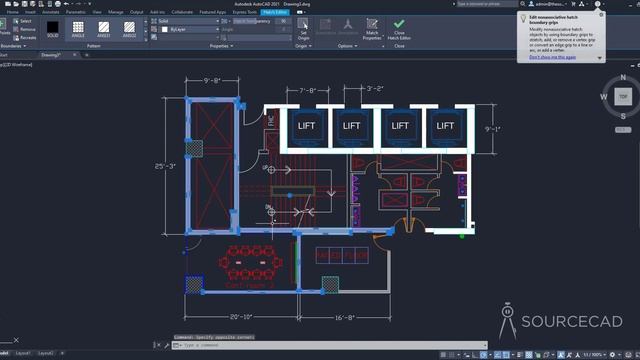The width and height of the screenshot is (640, 360).
Task: Click the command line input field
Action: click(x=329, y=345)
